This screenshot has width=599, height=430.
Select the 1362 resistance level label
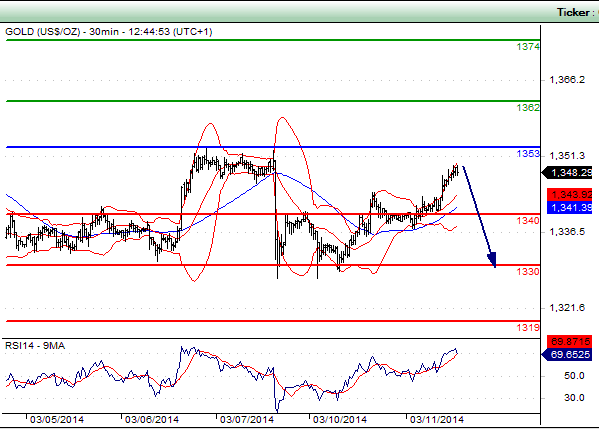tap(528, 108)
